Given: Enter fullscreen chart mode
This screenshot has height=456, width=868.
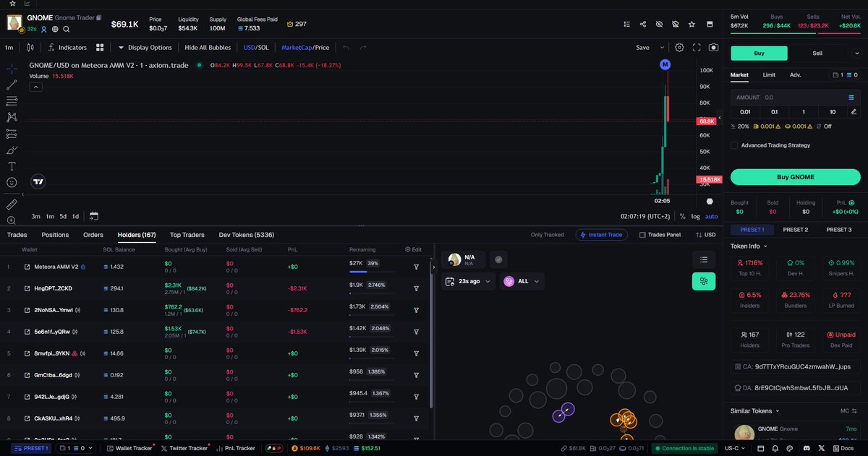Looking at the screenshot, I should point(697,48).
